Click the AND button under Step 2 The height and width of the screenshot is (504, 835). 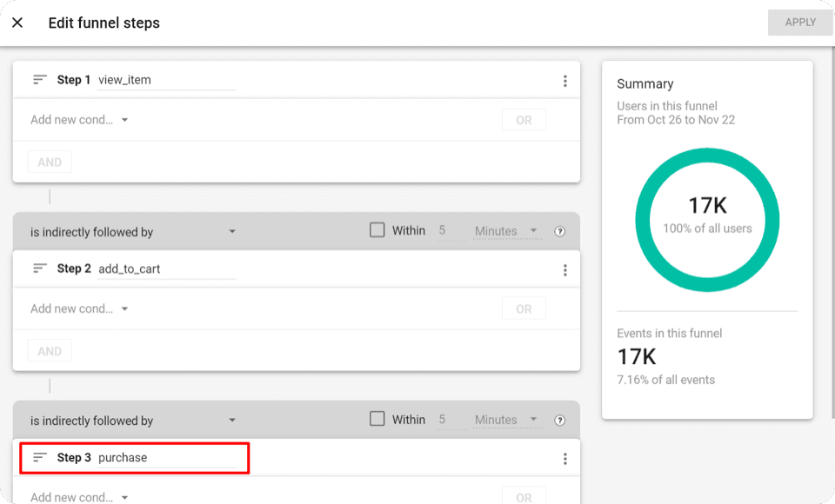tap(50, 350)
